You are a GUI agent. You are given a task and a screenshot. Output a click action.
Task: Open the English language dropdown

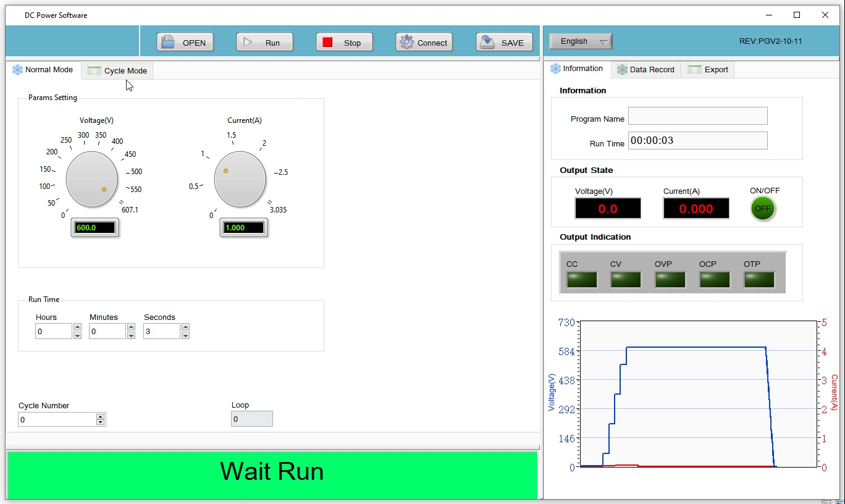580,41
